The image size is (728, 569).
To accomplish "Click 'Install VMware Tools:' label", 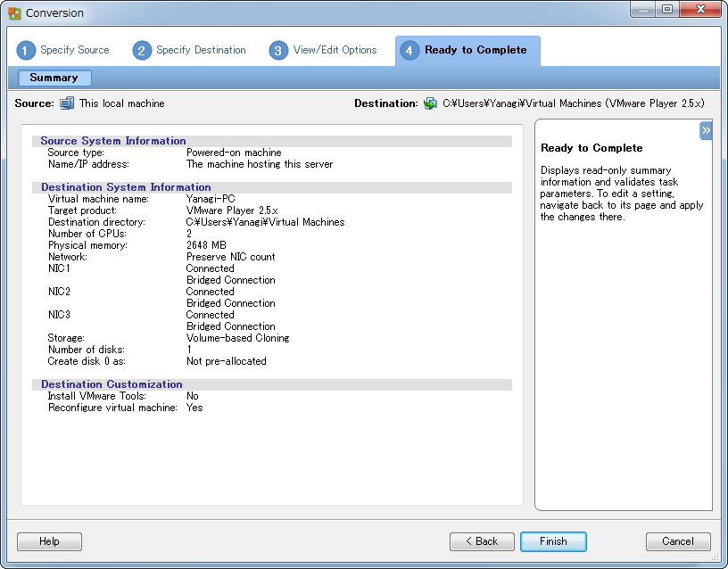I will pos(96,396).
